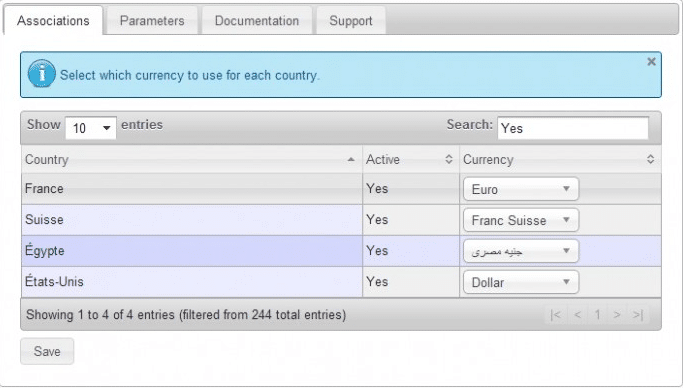Switch to the Associations tab

(53, 20)
